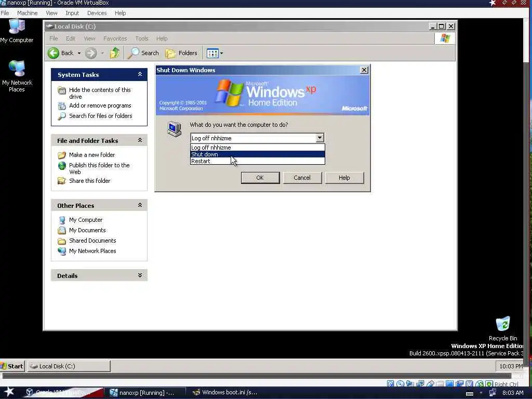This screenshot has height=399, width=532.
Task: Go Up one folder level
Action: tap(115, 53)
